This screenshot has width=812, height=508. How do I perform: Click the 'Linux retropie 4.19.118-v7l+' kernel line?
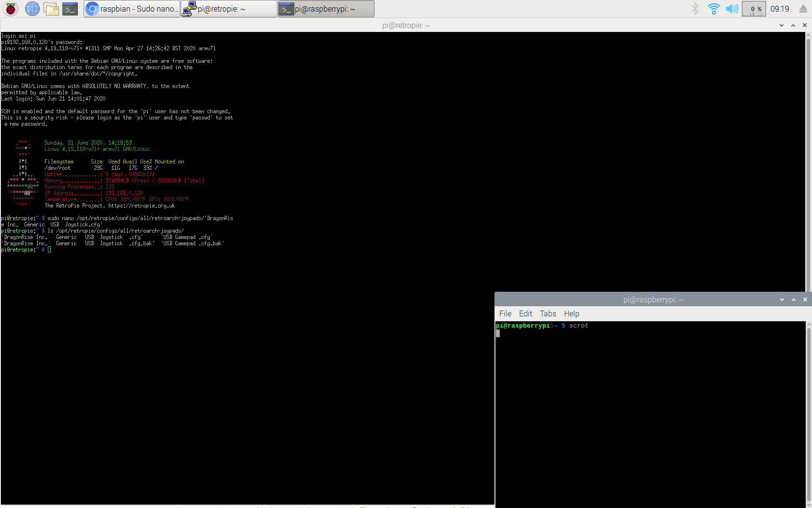(x=108, y=48)
